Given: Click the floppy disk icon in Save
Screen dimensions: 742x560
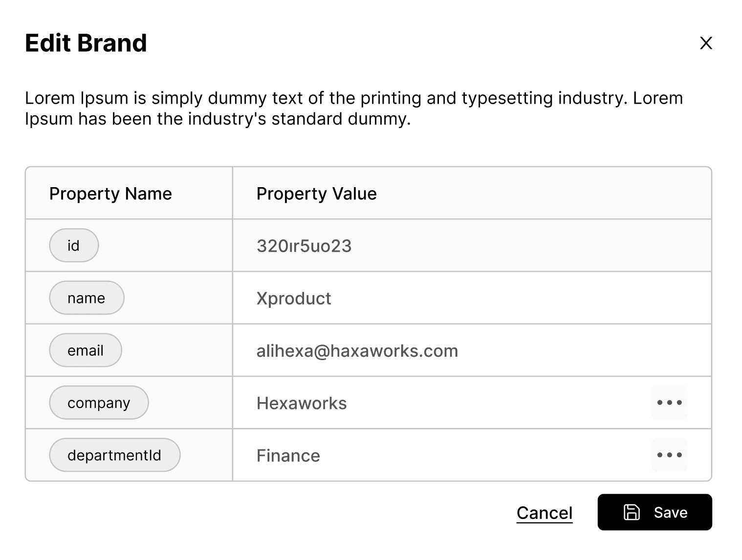Looking at the screenshot, I should click(632, 512).
